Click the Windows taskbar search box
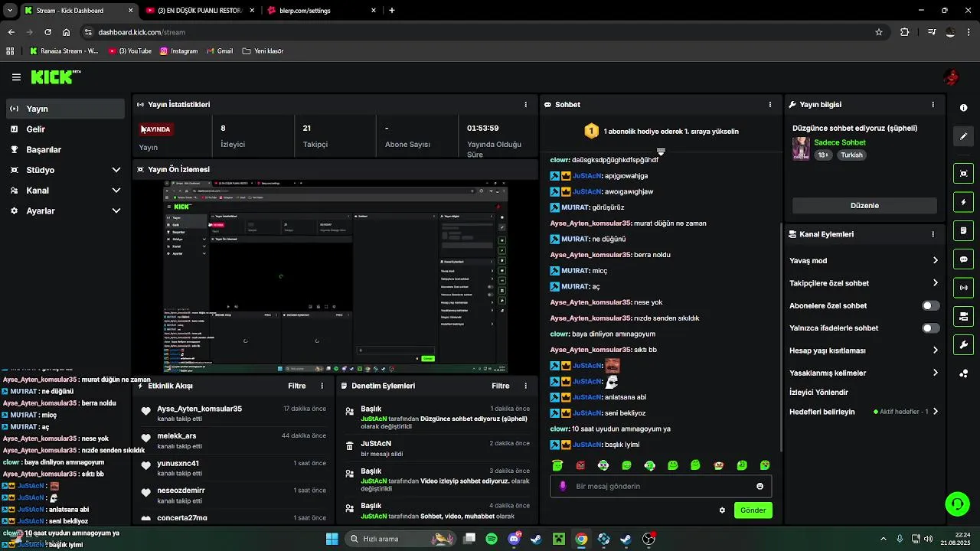 pyautogui.click(x=402, y=539)
